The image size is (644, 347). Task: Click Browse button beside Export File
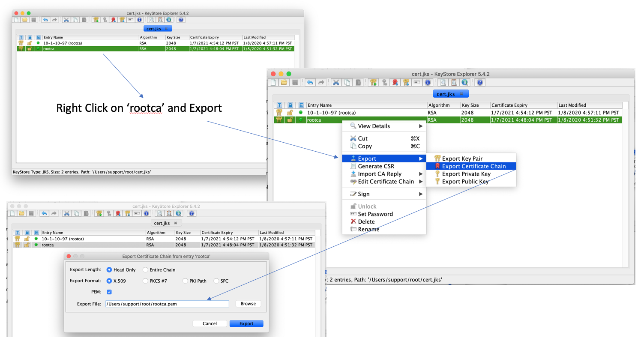248,304
